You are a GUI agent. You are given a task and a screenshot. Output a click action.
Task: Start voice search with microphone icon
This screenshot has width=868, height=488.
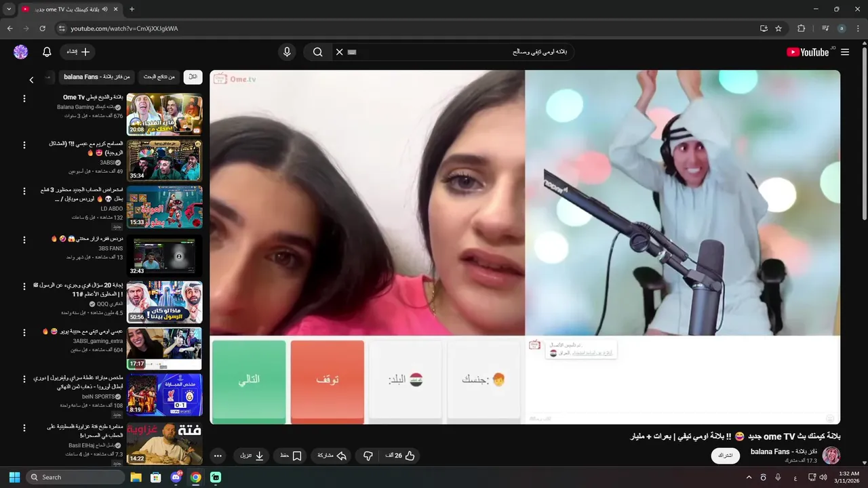(x=287, y=52)
